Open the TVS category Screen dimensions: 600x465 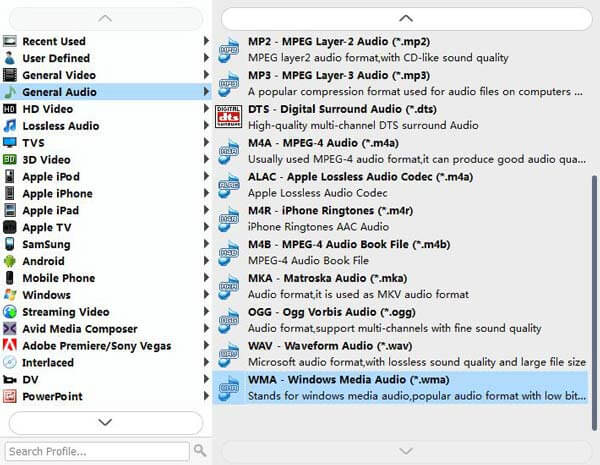(x=106, y=142)
